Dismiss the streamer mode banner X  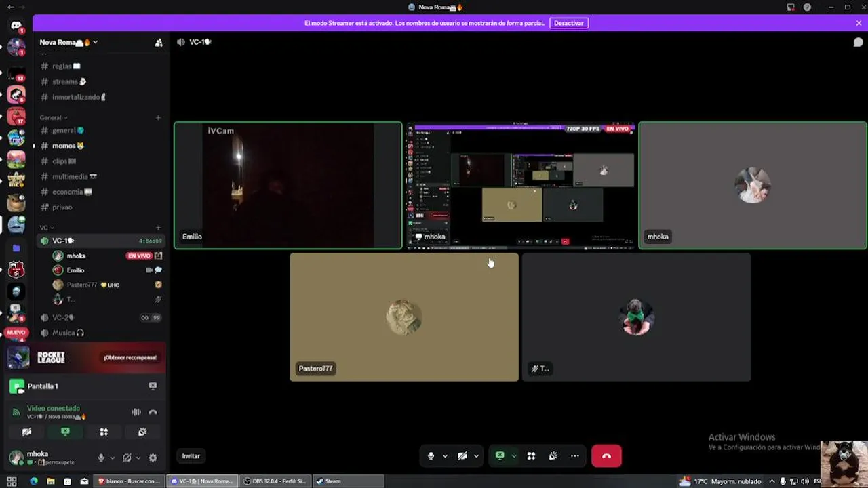tap(859, 23)
